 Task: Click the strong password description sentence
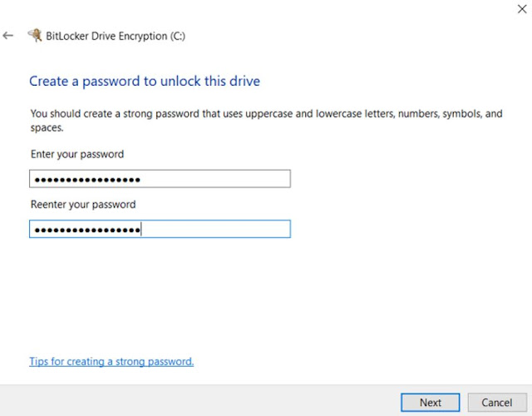[266, 120]
